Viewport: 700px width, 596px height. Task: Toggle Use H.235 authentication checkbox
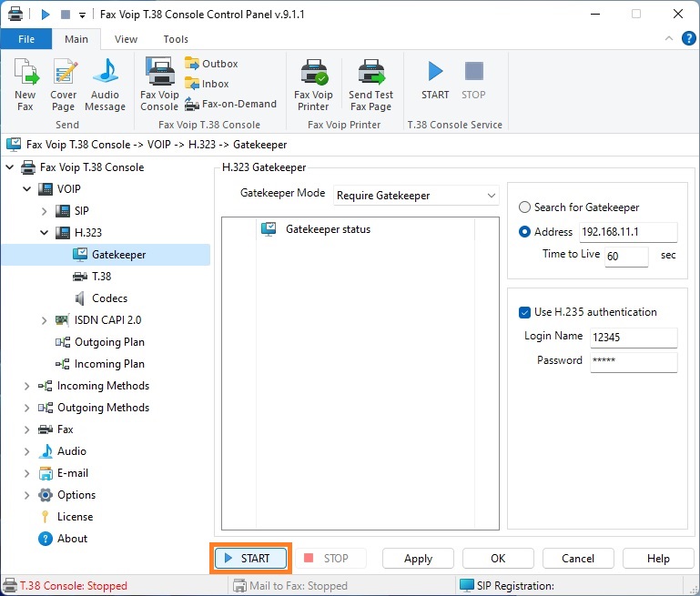tap(524, 312)
